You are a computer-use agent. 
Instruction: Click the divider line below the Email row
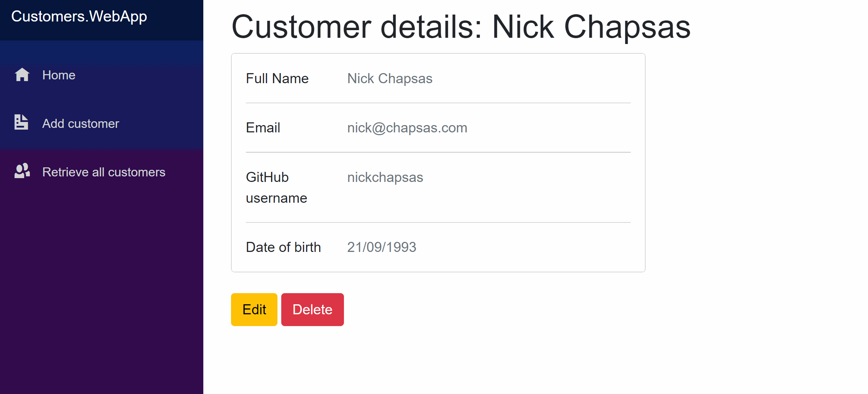click(438, 152)
